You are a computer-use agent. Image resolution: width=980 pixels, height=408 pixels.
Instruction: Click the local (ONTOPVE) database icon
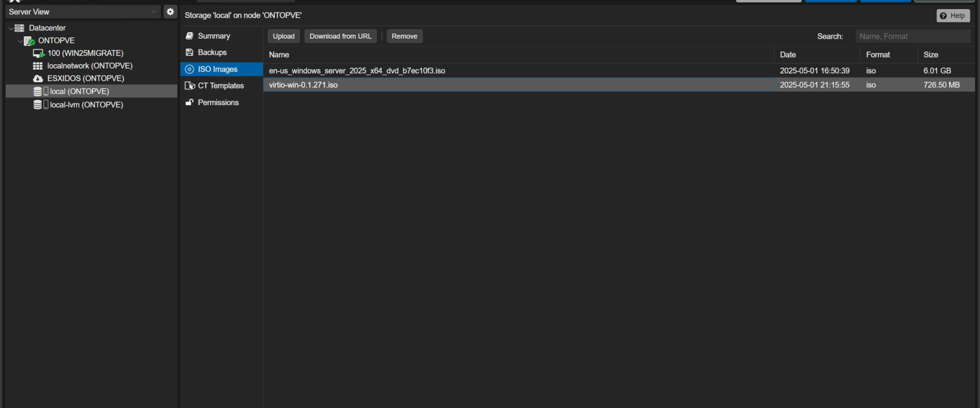tap(38, 91)
